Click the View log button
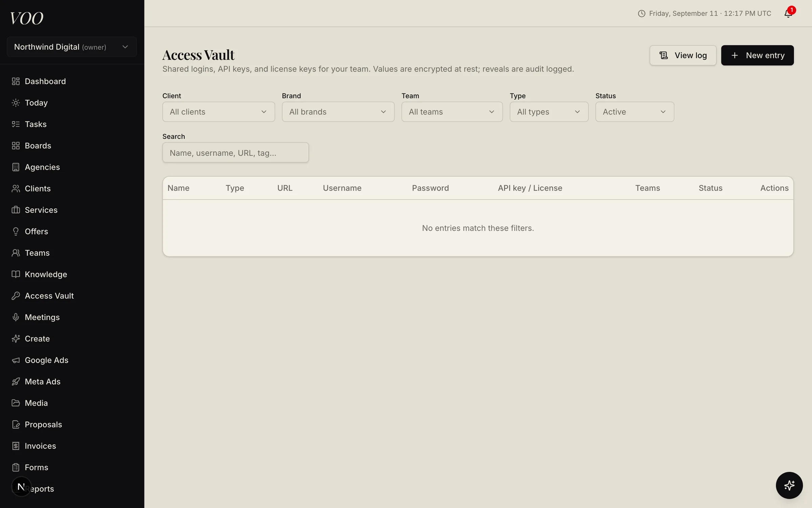 [683, 55]
